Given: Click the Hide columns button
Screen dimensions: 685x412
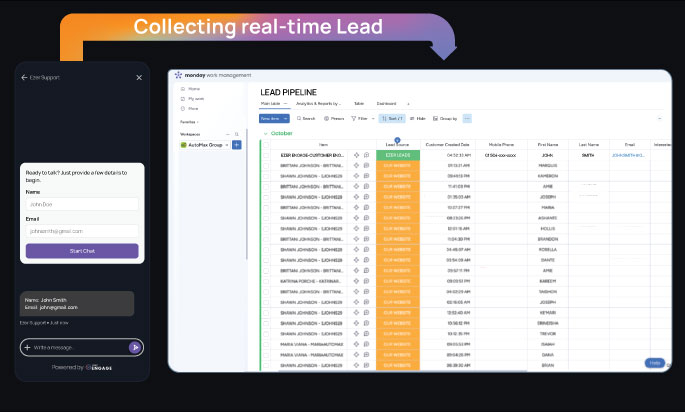Looking at the screenshot, I should tap(418, 118).
